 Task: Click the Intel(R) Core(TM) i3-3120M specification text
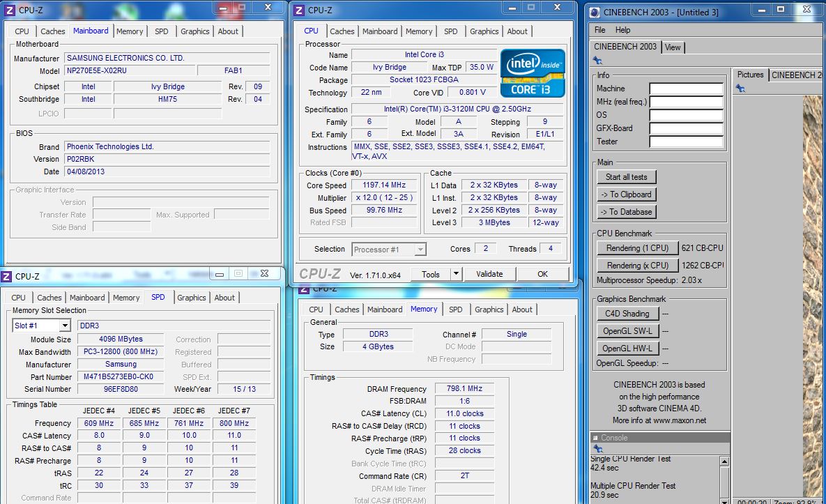[457, 109]
